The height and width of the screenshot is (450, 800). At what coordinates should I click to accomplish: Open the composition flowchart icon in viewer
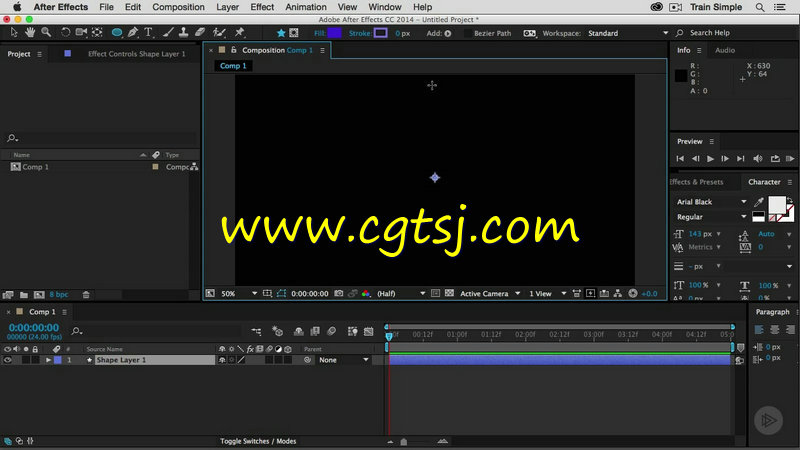coord(618,293)
